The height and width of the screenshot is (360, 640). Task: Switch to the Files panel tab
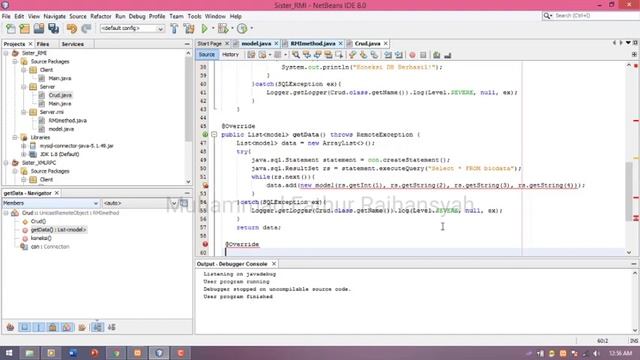click(x=43, y=44)
